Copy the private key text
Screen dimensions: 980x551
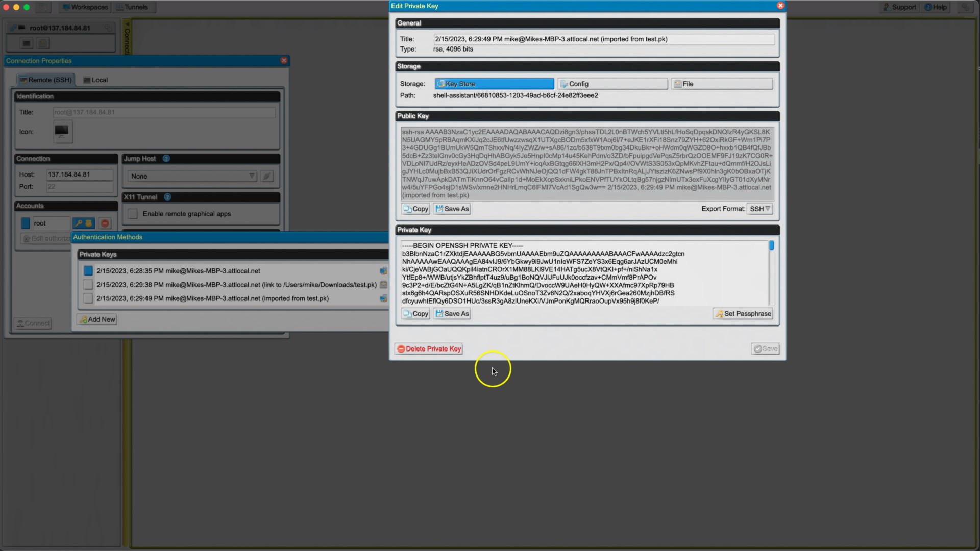[415, 314]
